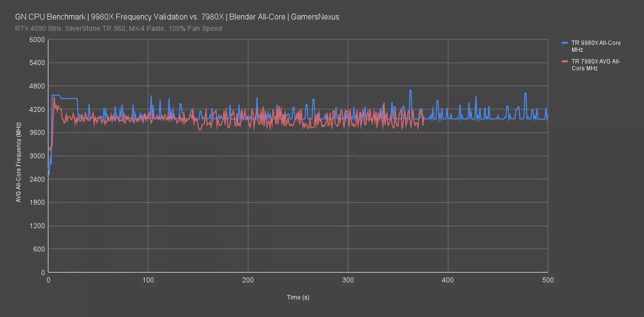Click the 1200 y-axis tick label
This screenshot has height=317, width=644.
point(37,226)
